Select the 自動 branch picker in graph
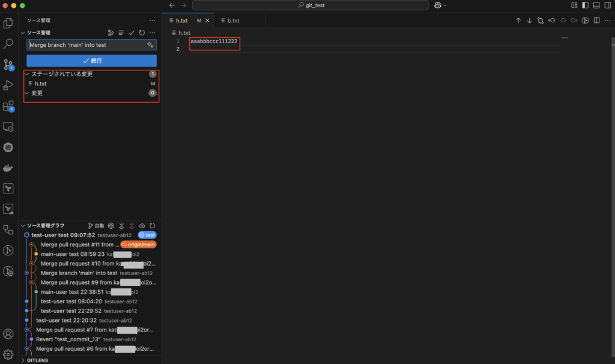The image size is (615, 364). 96,225
